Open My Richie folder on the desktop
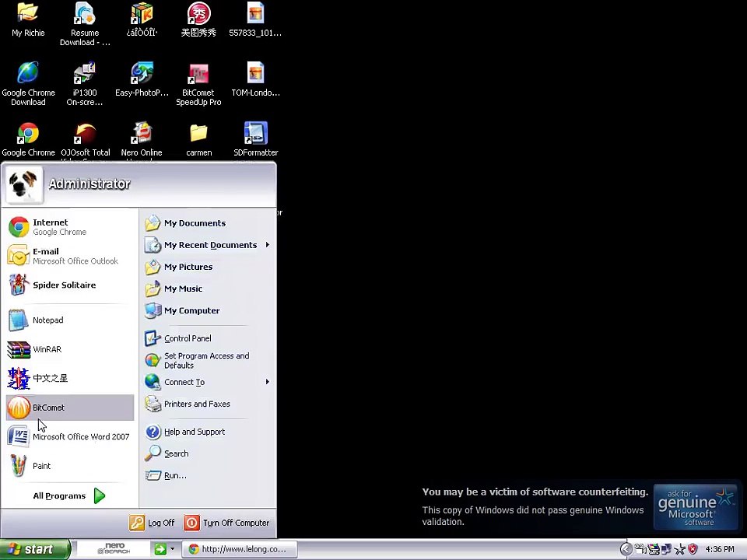 click(x=28, y=20)
